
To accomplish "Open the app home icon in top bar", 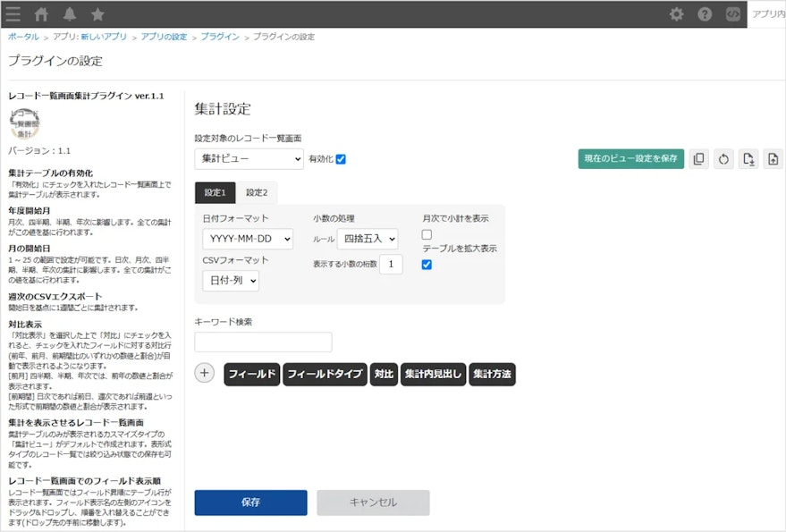I will click(40, 13).
